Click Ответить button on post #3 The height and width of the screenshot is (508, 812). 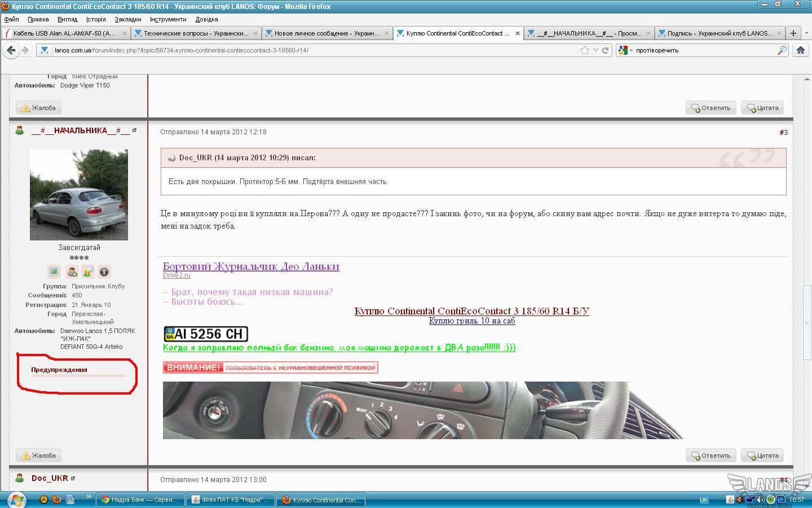click(710, 456)
